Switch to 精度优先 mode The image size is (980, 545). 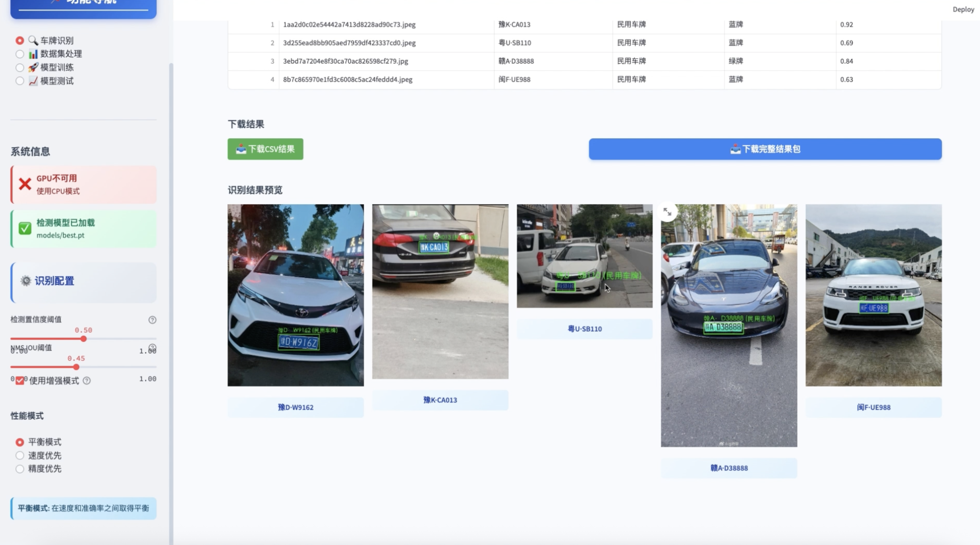(19, 469)
